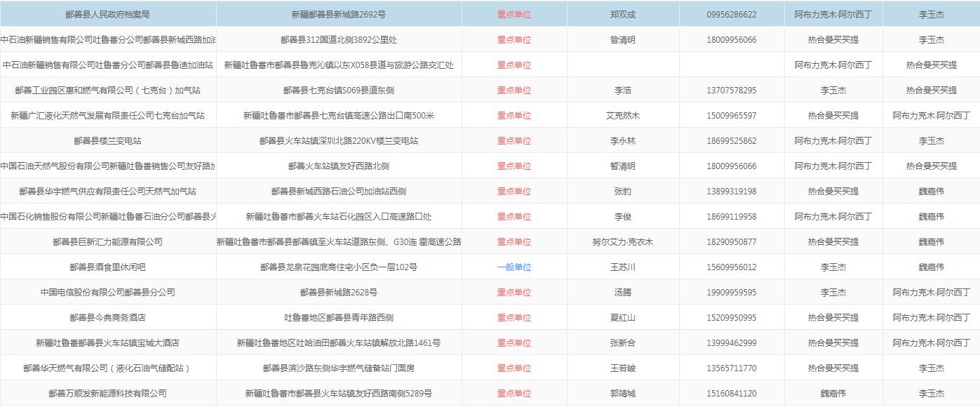Click the 一般单位 label in the table
This screenshot has width=980, height=407.
514,267
